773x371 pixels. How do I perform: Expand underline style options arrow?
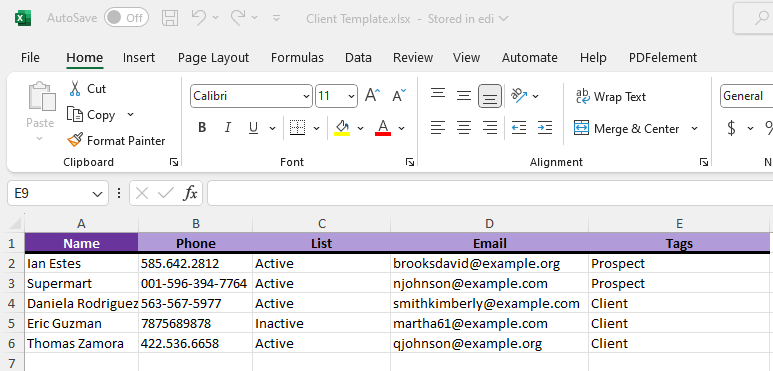coord(272,128)
